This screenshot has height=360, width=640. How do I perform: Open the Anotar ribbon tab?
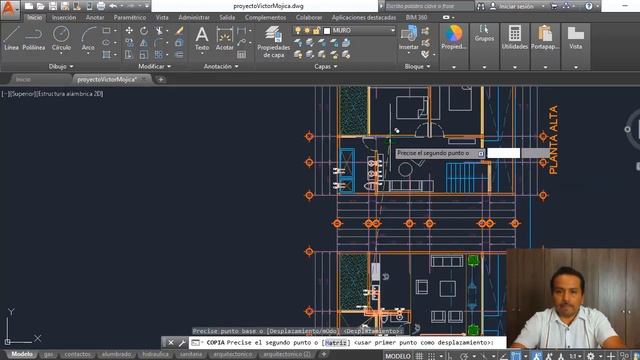tap(95, 18)
